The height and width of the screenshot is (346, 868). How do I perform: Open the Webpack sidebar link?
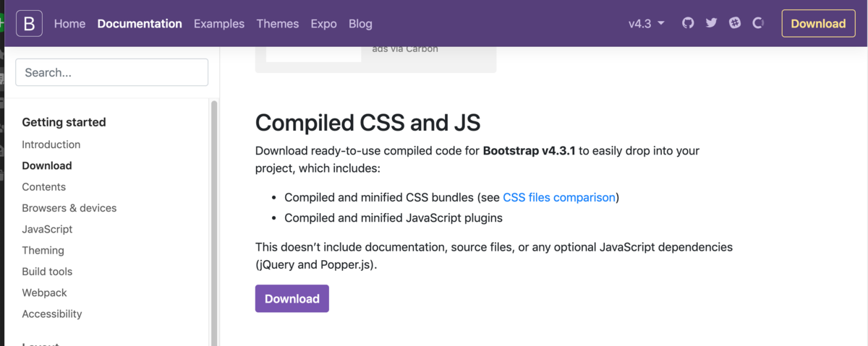pyautogui.click(x=44, y=293)
